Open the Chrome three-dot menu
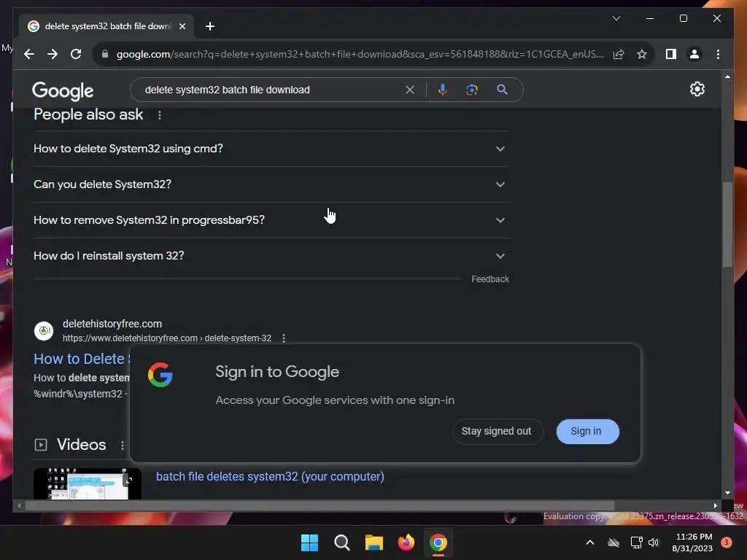Screen dimensions: 747x560 click(x=718, y=54)
